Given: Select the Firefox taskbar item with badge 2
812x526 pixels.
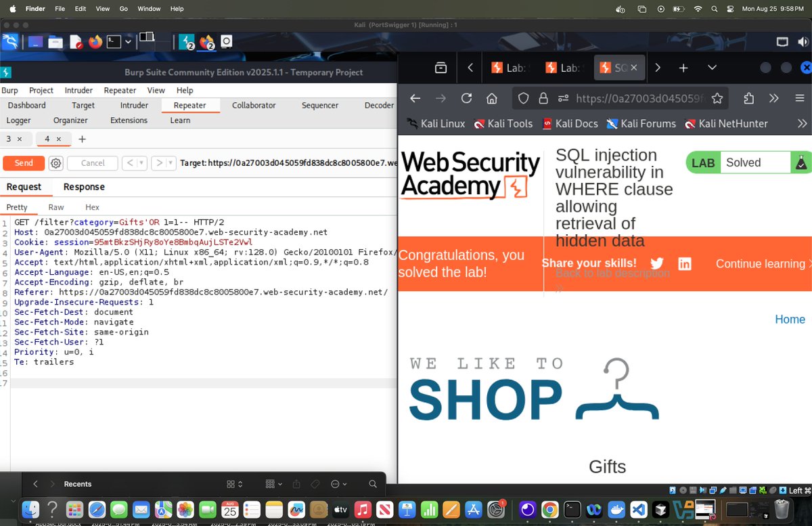Looking at the screenshot, I should (x=206, y=42).
